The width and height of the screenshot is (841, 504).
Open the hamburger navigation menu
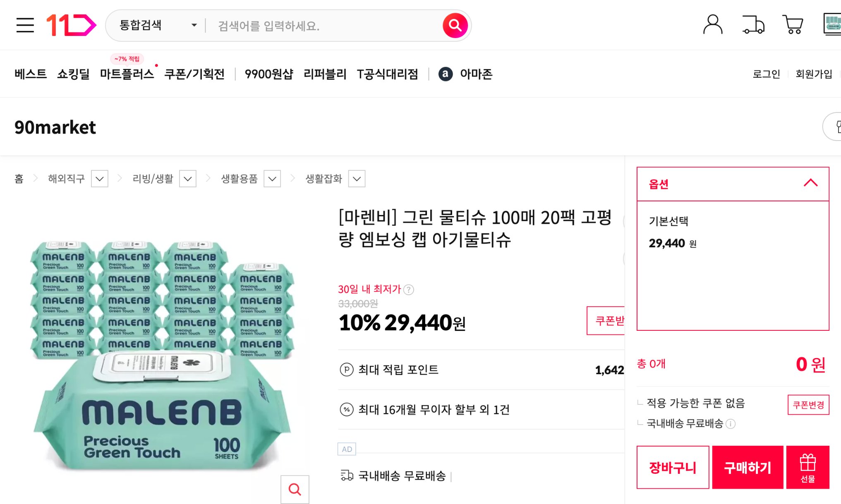25,25
